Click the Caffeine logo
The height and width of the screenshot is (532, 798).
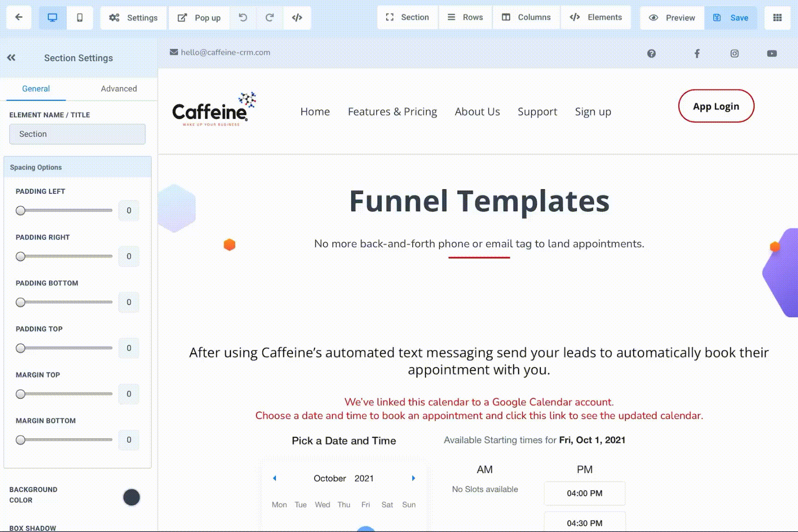(x=214, y=109)
